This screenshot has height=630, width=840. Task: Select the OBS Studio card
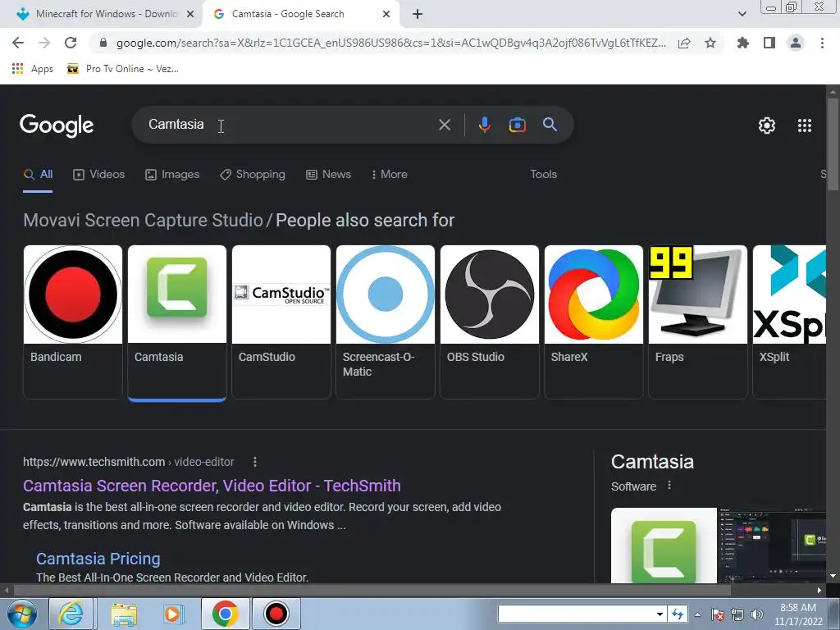[x=490, y=322]
